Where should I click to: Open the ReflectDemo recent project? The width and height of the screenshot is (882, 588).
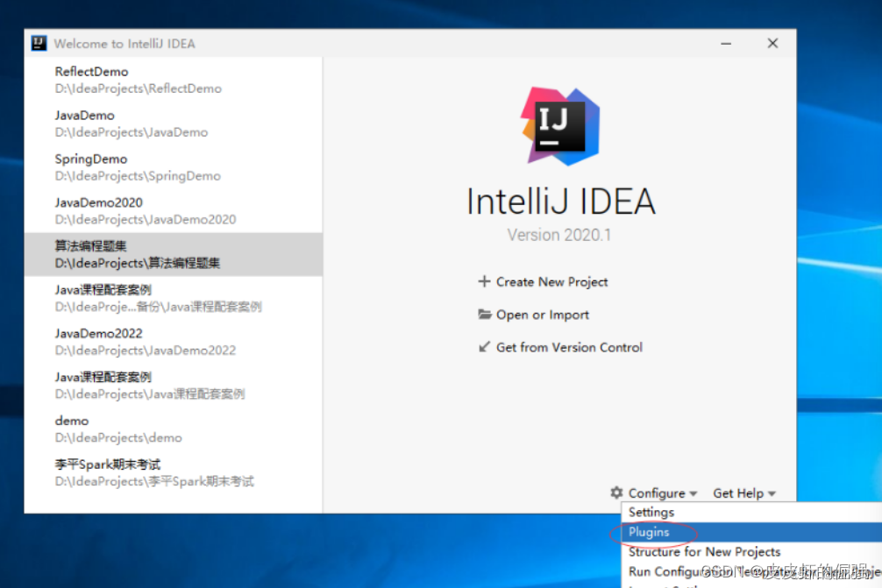[174, 80]
